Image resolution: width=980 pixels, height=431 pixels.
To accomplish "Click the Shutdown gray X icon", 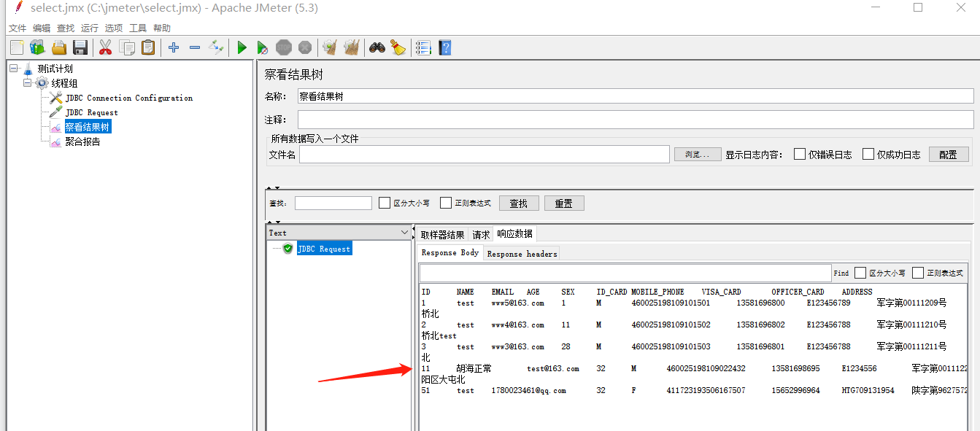I will pyautogui.click(x=305, y=47).
